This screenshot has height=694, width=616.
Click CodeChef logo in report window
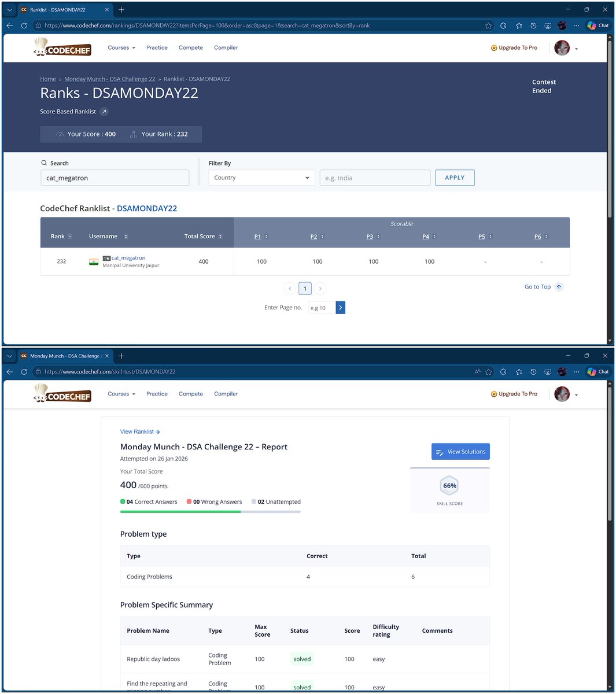pos(62,394)
